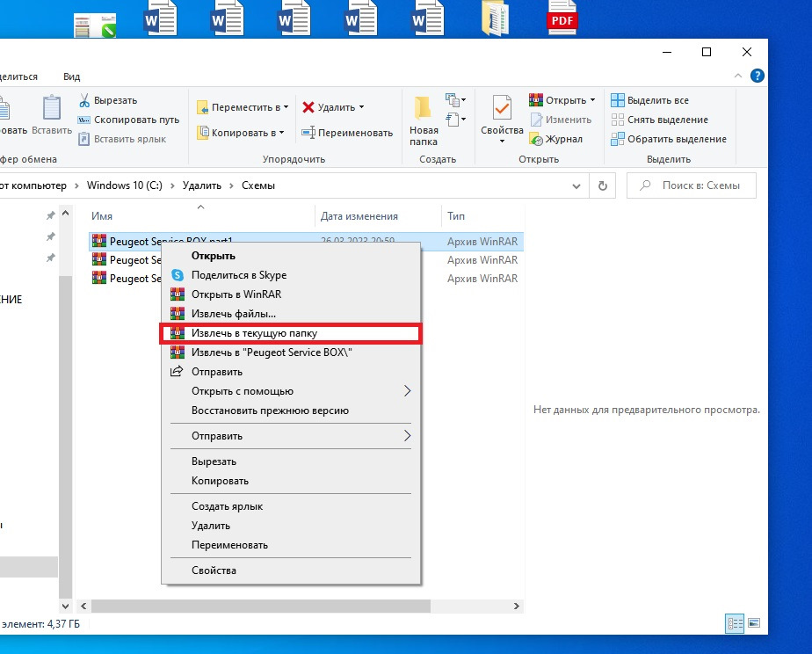Open the PDF file on the desktop

coord(562,18)
